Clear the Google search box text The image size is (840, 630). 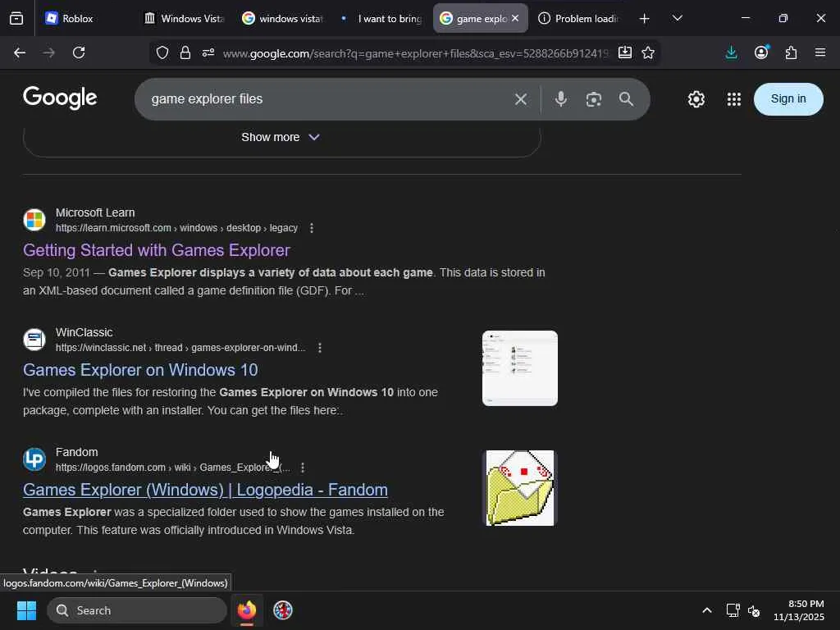[x=521, y=99]
